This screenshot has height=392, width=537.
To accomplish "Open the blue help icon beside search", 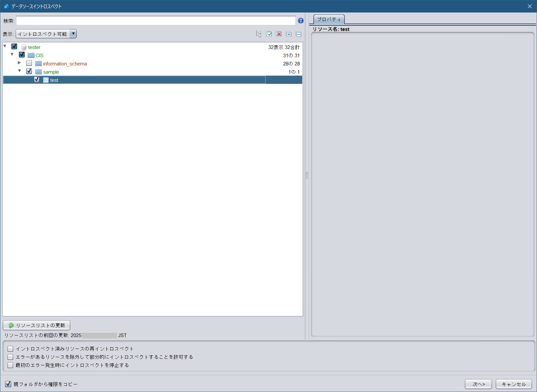I will (x=301, y=21).
